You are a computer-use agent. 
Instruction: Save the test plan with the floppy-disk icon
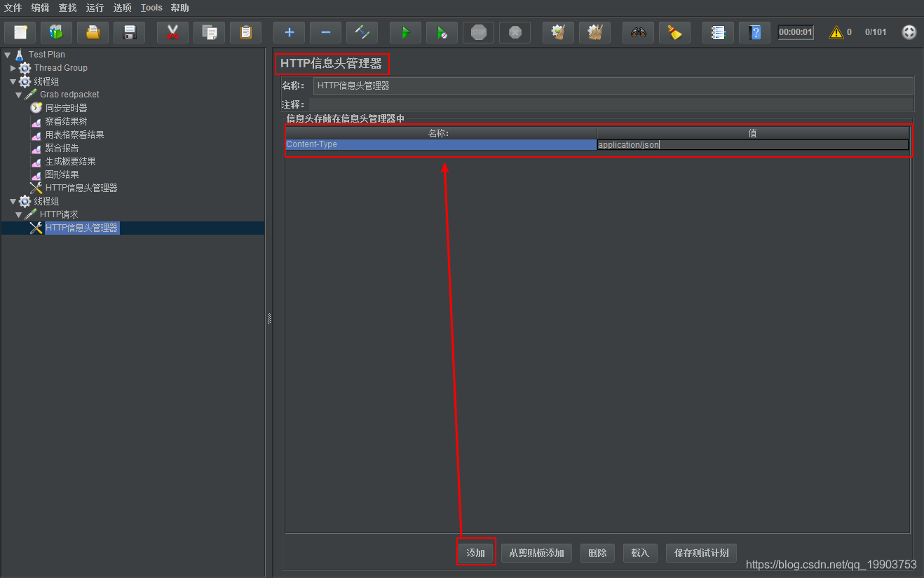[x=129, y=32]
